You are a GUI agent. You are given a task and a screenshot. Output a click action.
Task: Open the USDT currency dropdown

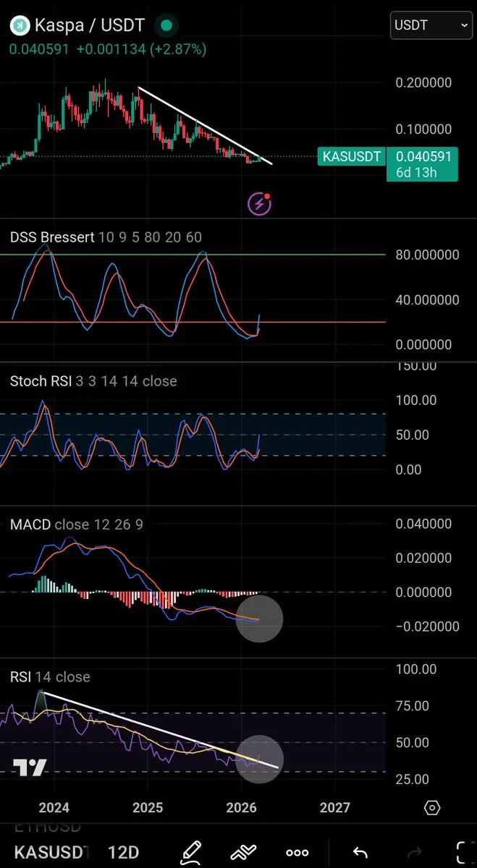431,25
